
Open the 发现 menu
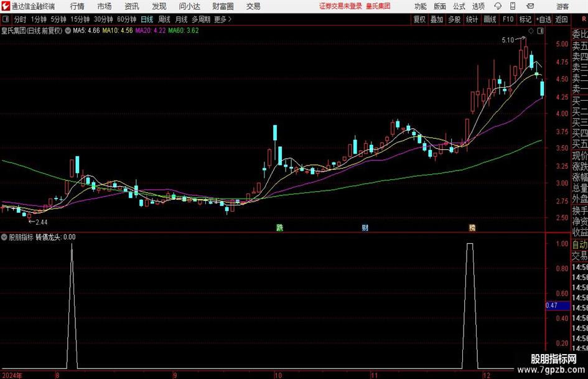[159, 6]
